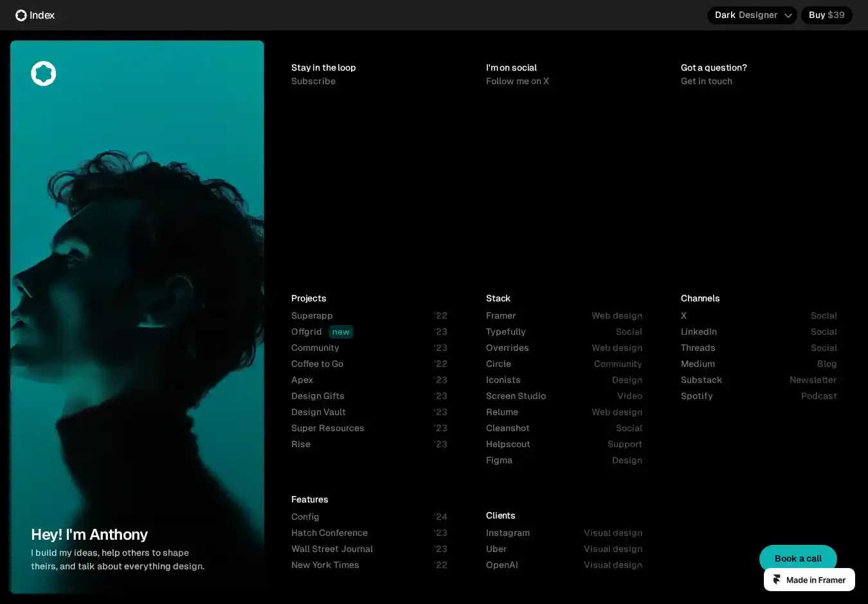Click the Video label beside Screen Studio

tap(629, 396)
